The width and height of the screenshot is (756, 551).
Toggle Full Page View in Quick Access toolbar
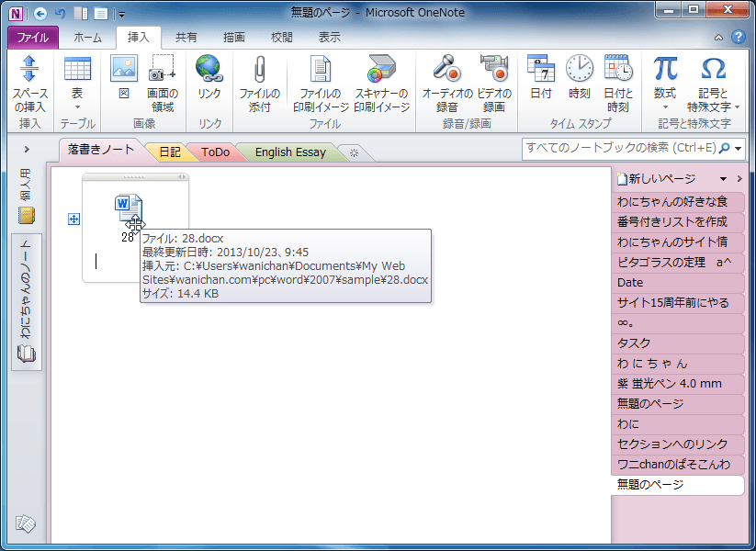(101, 13)
